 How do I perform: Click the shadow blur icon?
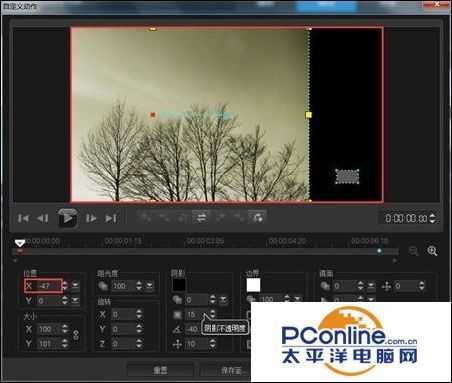click(x=177, y=315)
